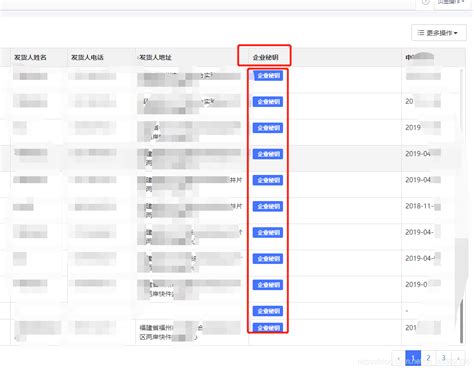This screenshot has height=370, width=474.
Task: Go to page 2 in pagination
Action: pos(428,358)
